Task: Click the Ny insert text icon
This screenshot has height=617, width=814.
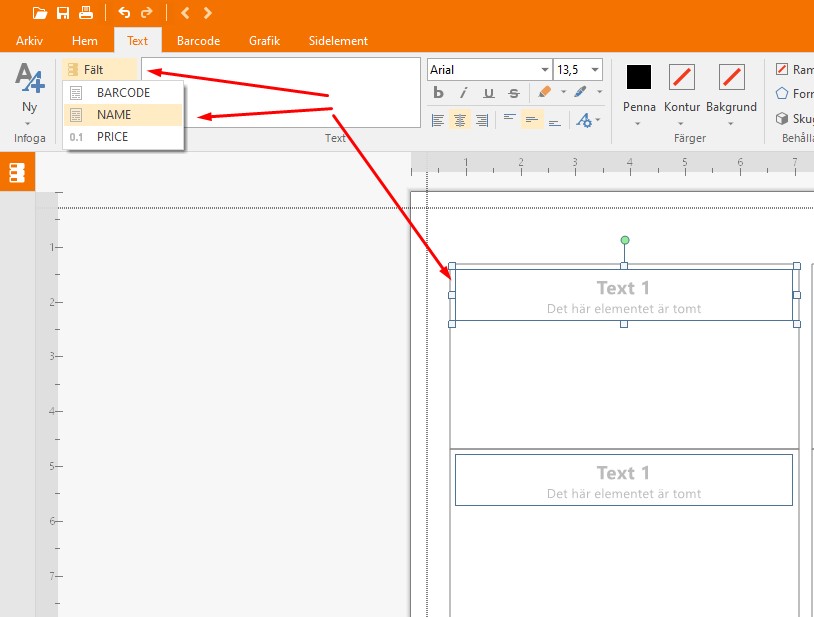Action: click(x=29, y=79)
